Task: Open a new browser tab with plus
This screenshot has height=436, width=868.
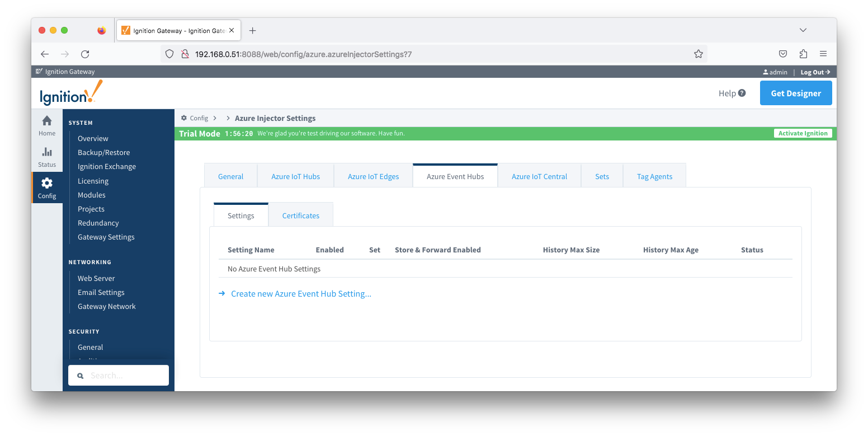Action: [x=252, y=31]
